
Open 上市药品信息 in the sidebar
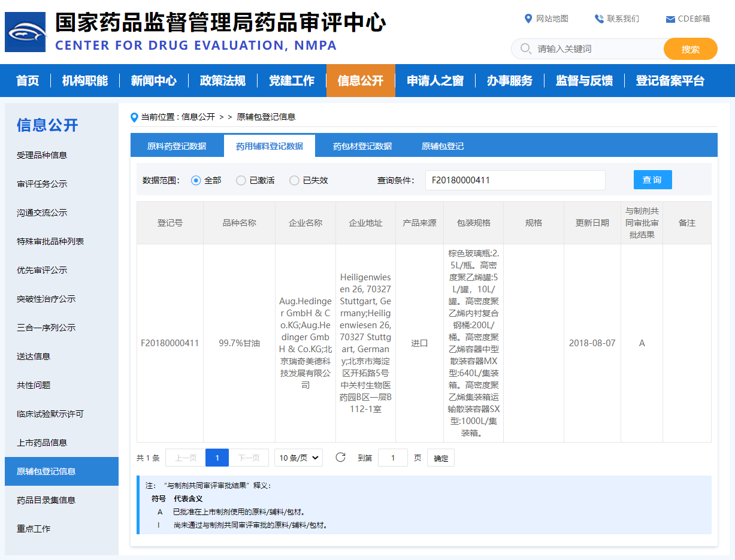(x=42, y=443)
